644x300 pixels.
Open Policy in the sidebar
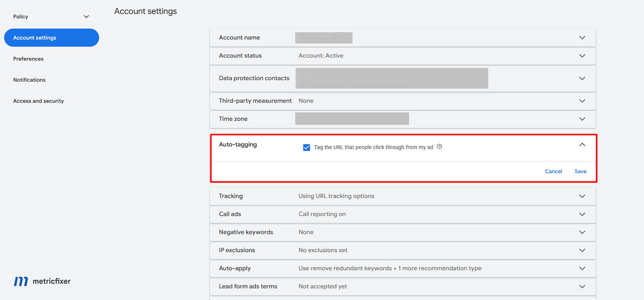20,17
